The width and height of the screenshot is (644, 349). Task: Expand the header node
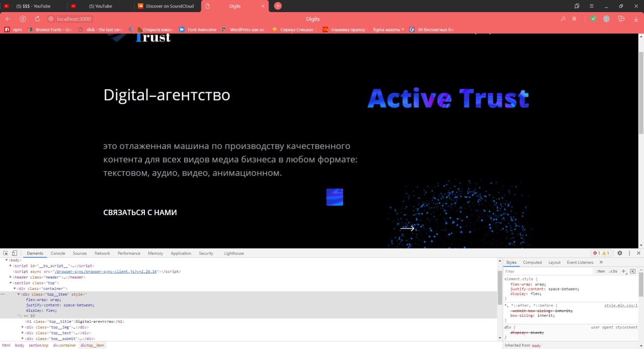point(11,277)
